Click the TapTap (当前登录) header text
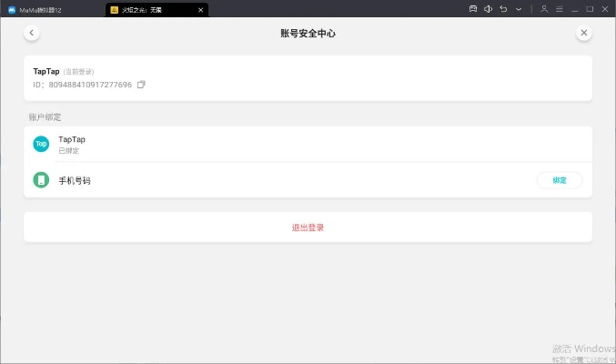Viewport: 616px width, 364px height. point(64,72)
